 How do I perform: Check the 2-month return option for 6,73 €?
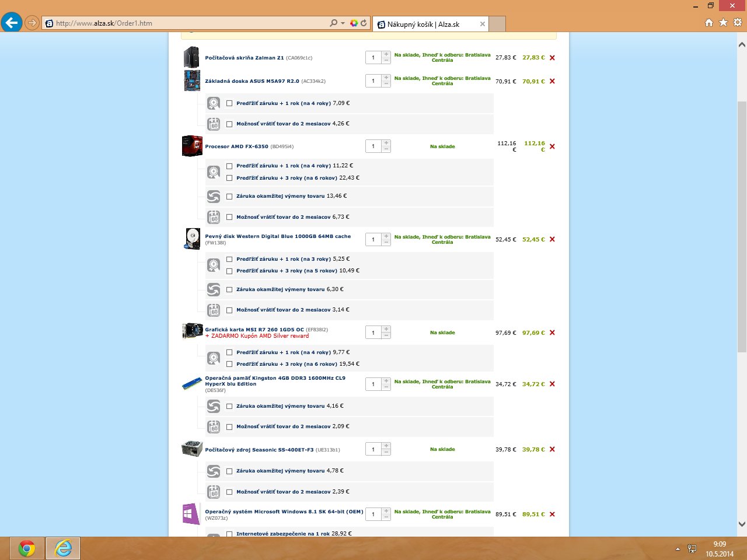229,217
